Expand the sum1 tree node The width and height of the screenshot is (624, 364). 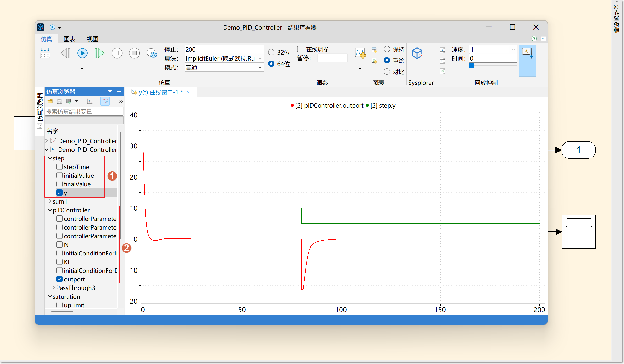50,201
